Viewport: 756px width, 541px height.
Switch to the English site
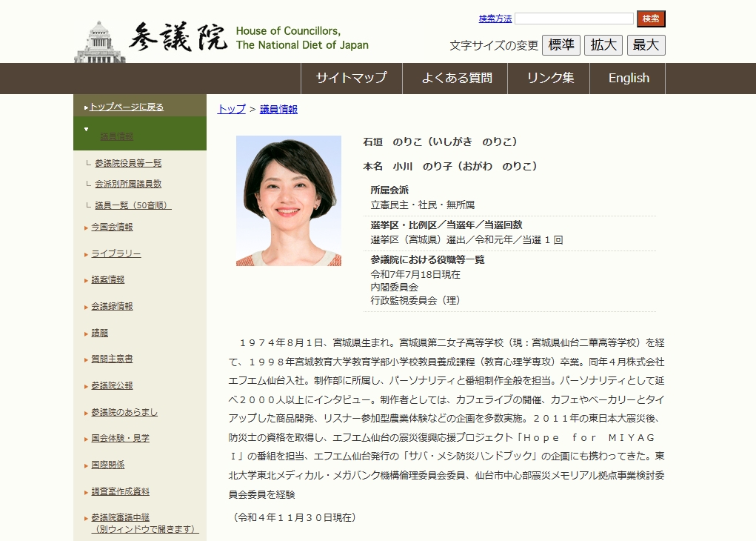coord(628,78)
